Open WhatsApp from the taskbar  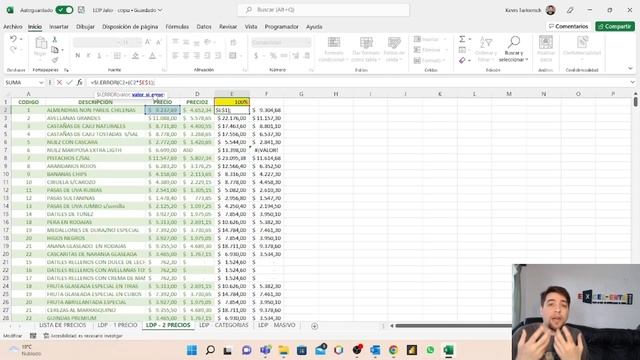[430, 350]
